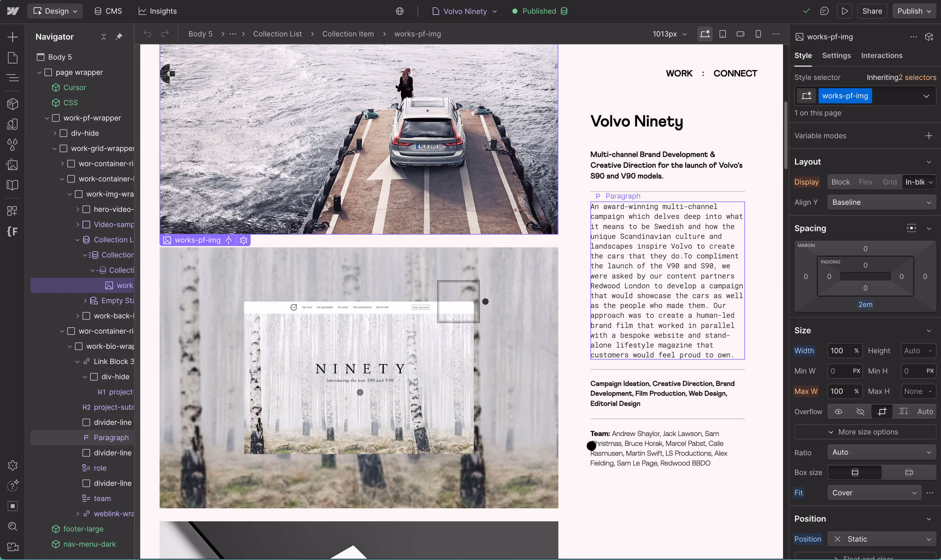Select the Paragraph item in Navigator
This screenshot has width=941, height=560.
coord(82,438)
